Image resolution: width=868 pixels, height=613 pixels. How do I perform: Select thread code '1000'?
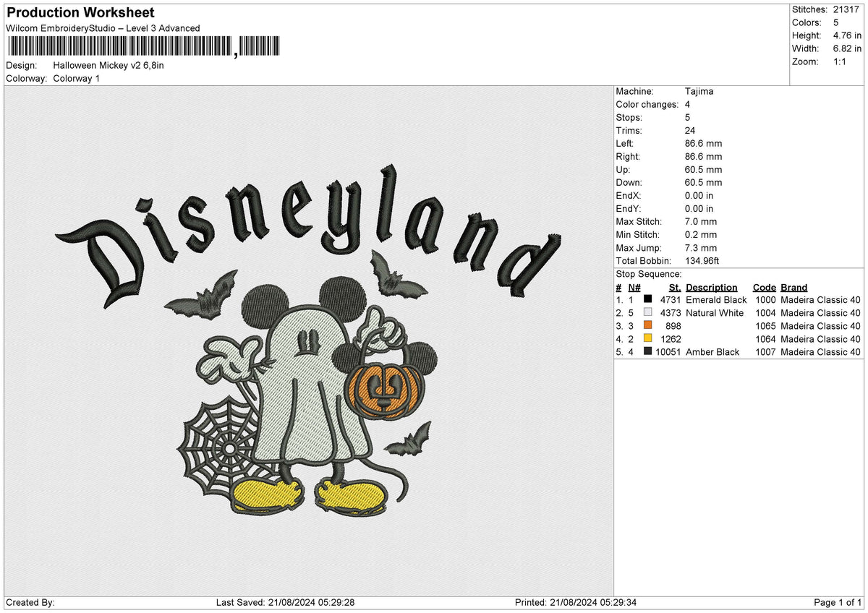[x=765, y=300]
